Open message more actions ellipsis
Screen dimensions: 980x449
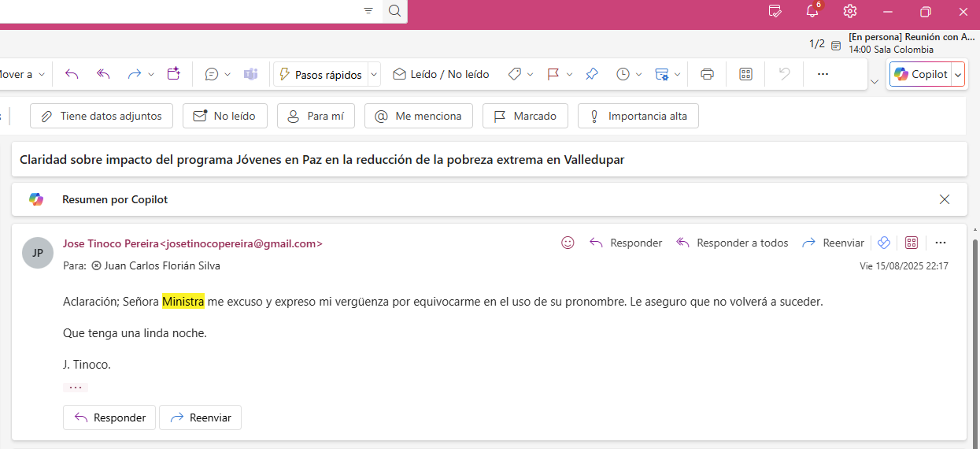(x=941, y=243)
